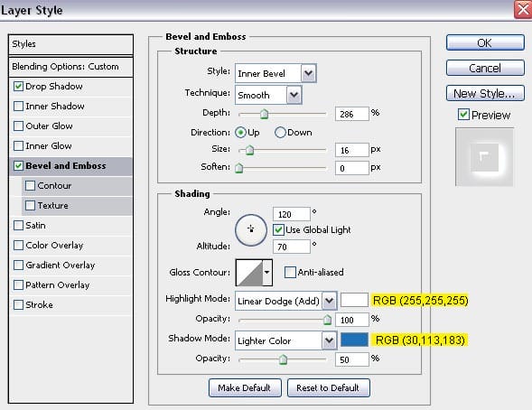Image resolution: width=532 pixels, height=410 pixels.
Task: Open the blue shadow color swatch
Action: (x=354, y=340)
